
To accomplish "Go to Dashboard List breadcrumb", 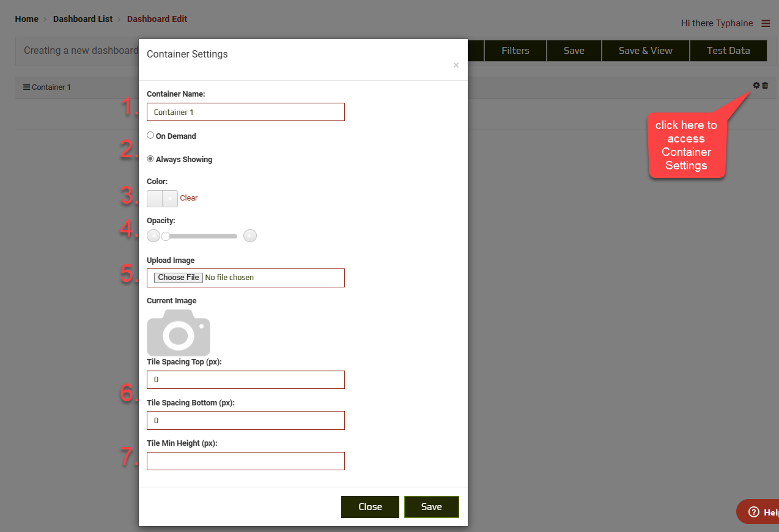I will pyautogui.click(x=83, y=19).
